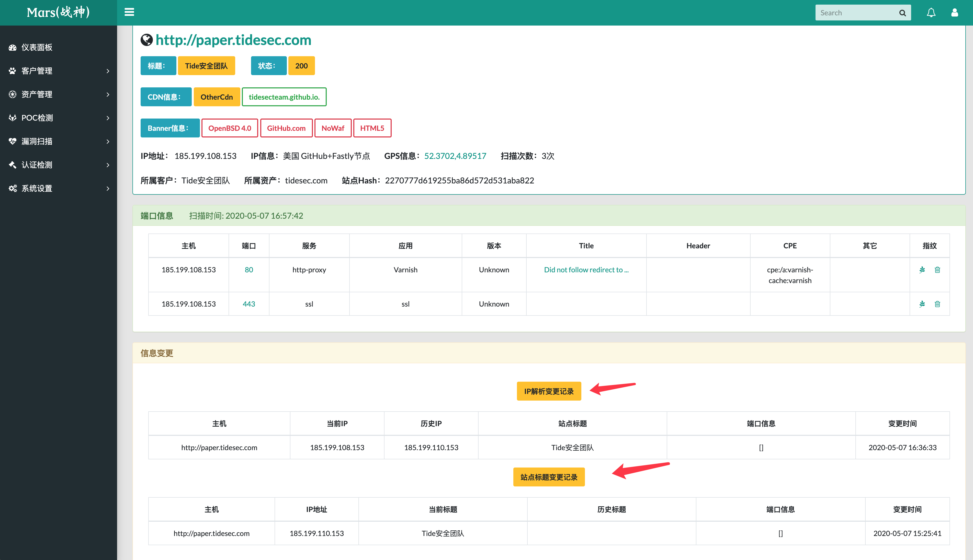This screenshot has width=973, height=560.
Task: Click the globe icon beside paper.tidesec.com
Action: click(x=146, y=40)
